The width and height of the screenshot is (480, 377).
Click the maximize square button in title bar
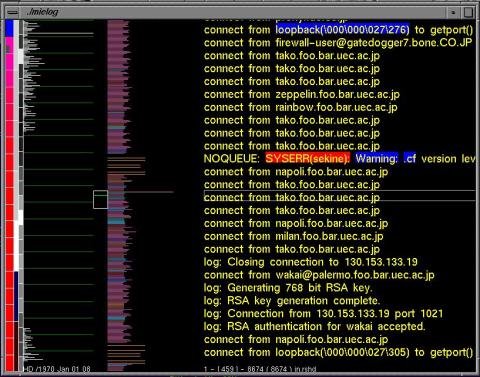click(468, 13)
